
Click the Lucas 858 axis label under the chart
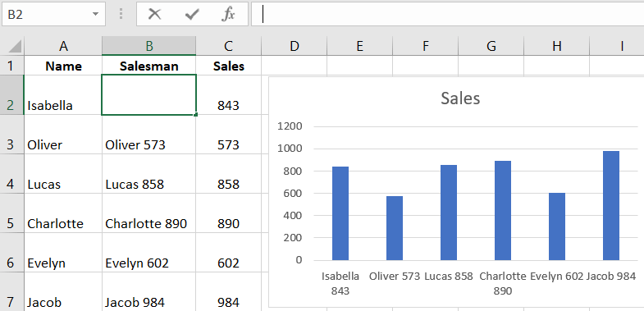(x=449, y=276)
